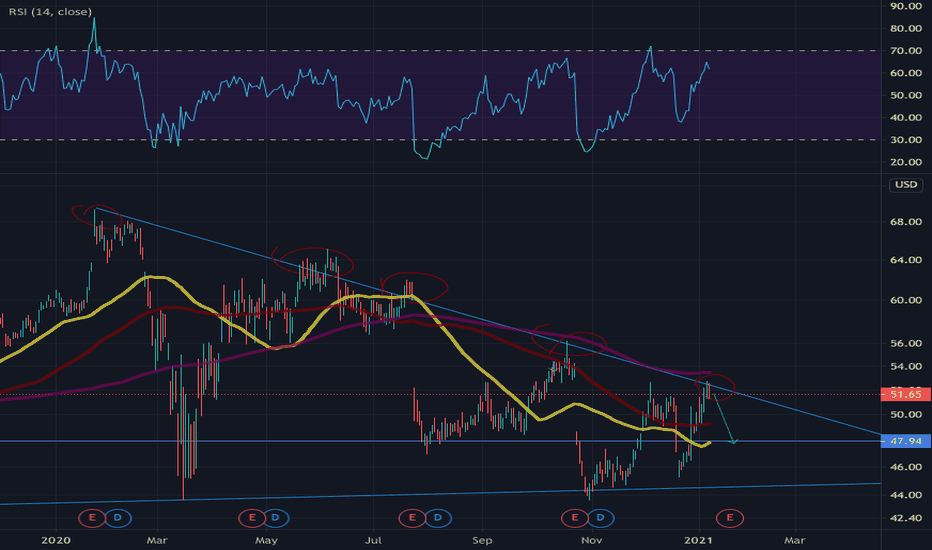
Task: Open the dividend marker D after Jul
Action: pos(437,518)
